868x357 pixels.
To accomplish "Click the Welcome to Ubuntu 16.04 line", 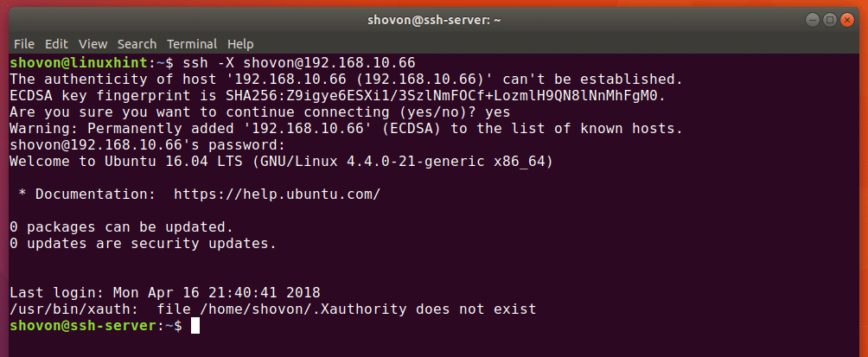I will point(281,161).
